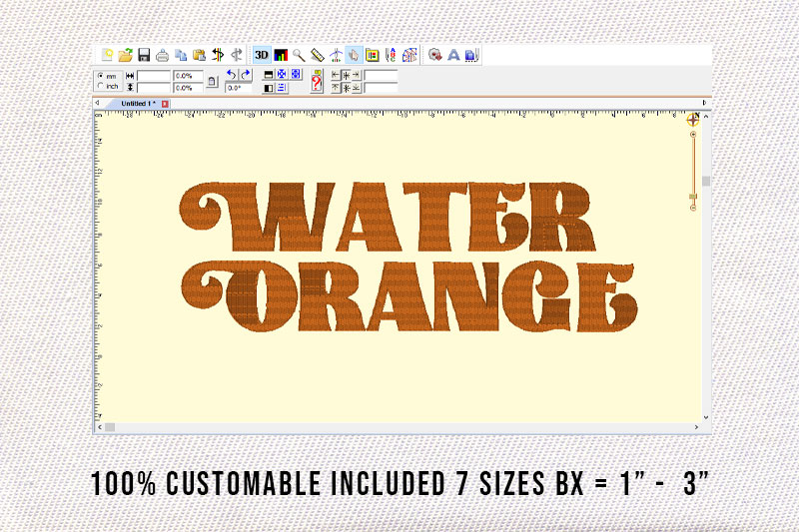This screenshot has width=799, height=532.
Task: Click the vertical scrollbar thumb
Action: tap(706, 182)
